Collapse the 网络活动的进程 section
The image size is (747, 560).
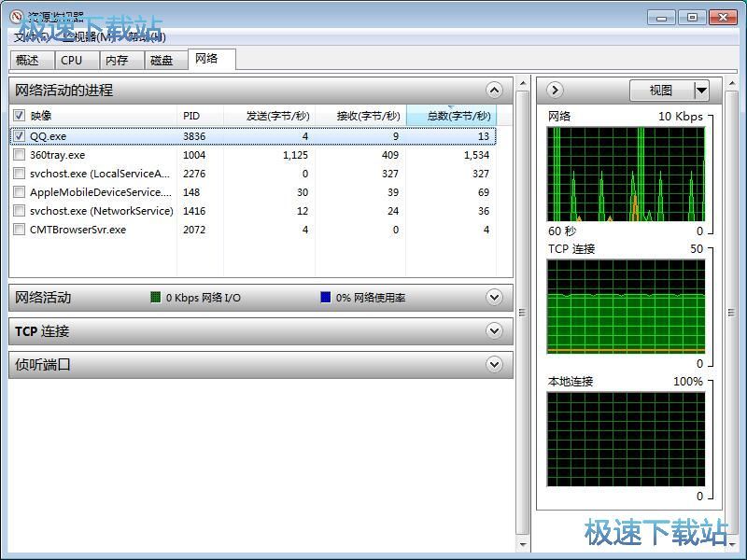494,90
